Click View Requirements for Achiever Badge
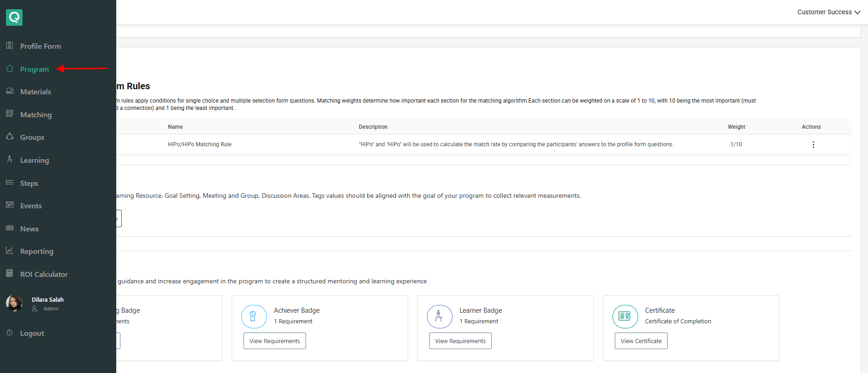The height and width of the screenshot is (373, 868). point(274,341)
